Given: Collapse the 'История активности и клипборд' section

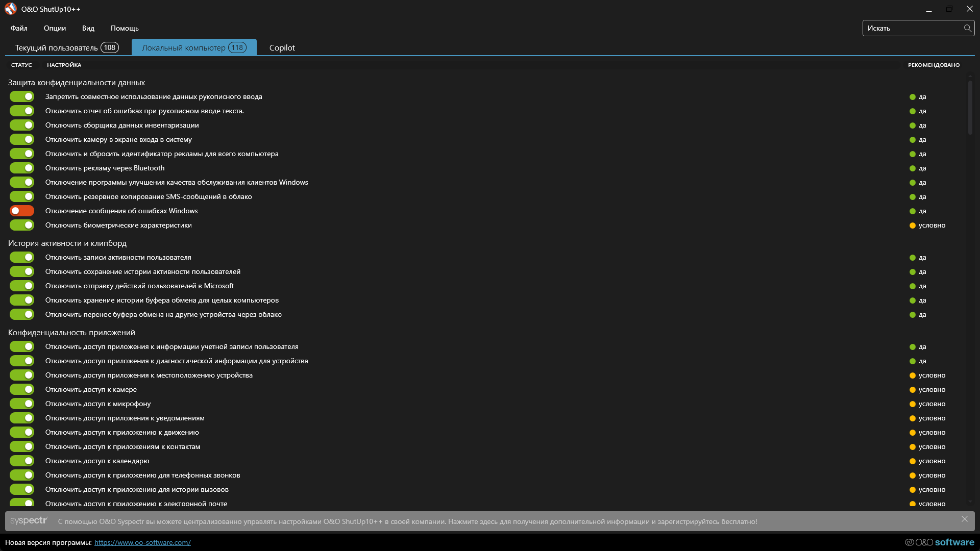Looking at the screenshot, I should 67,243.
